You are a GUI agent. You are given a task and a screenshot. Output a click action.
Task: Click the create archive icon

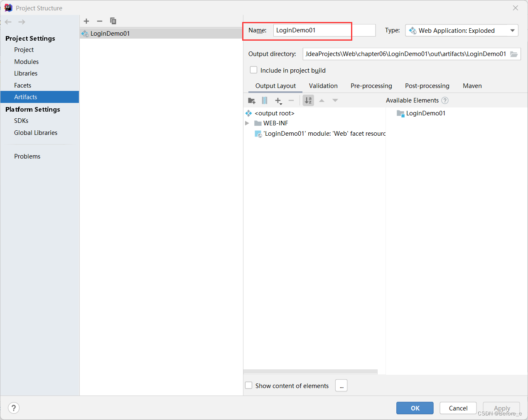click(265, 100)
